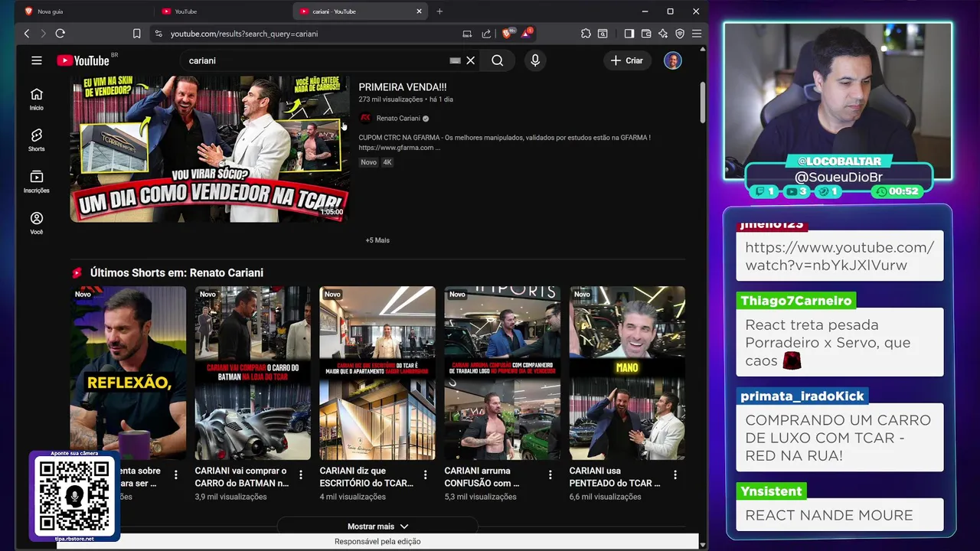Open the REFLEXÃO short thumbnail

point(128,373)
